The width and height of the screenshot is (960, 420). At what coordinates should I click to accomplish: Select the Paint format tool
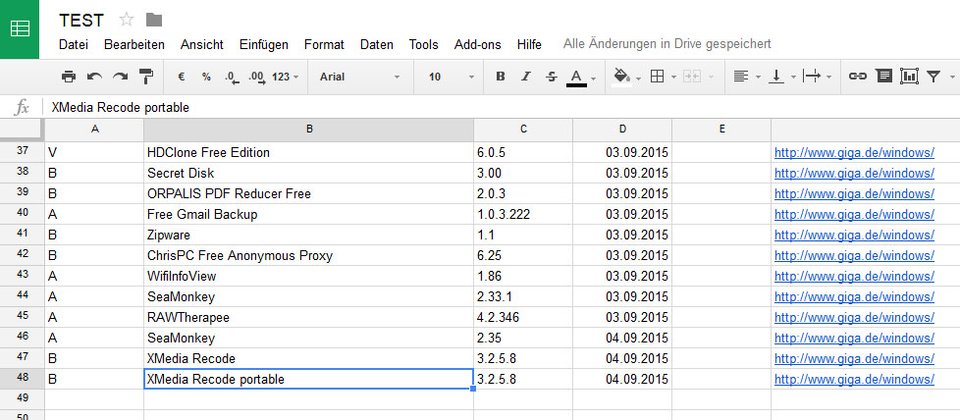[146, 77]
